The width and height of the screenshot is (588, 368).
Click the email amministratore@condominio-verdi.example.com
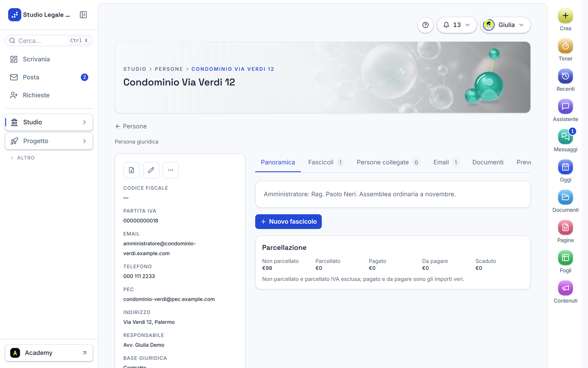(x=160, y=249)
